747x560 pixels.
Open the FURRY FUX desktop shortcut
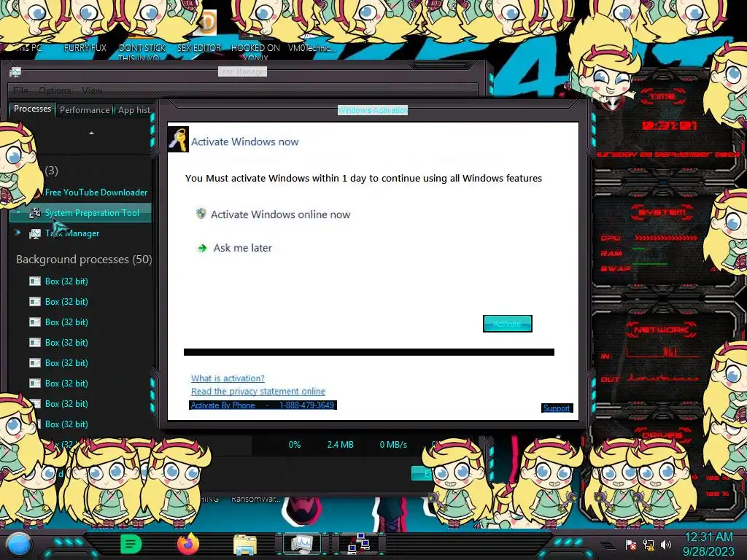coord(85,48)
